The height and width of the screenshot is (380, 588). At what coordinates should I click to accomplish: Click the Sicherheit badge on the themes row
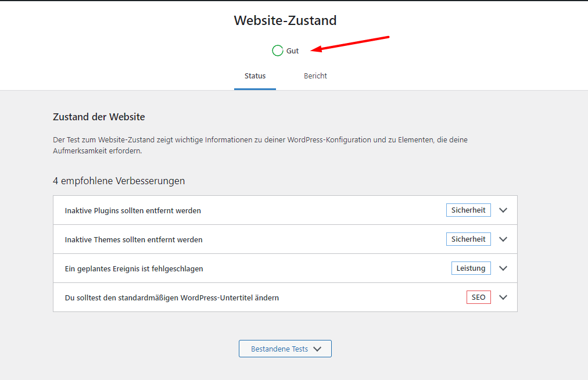(x=468, y=239)
